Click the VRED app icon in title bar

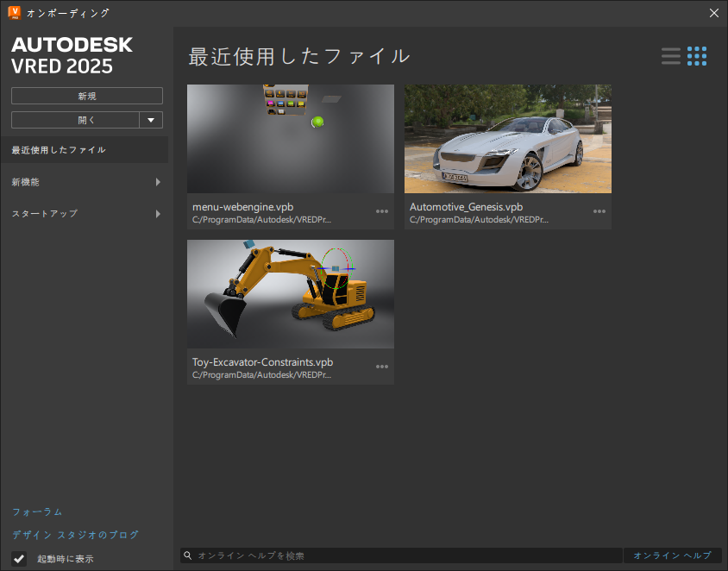click(15, 13)
